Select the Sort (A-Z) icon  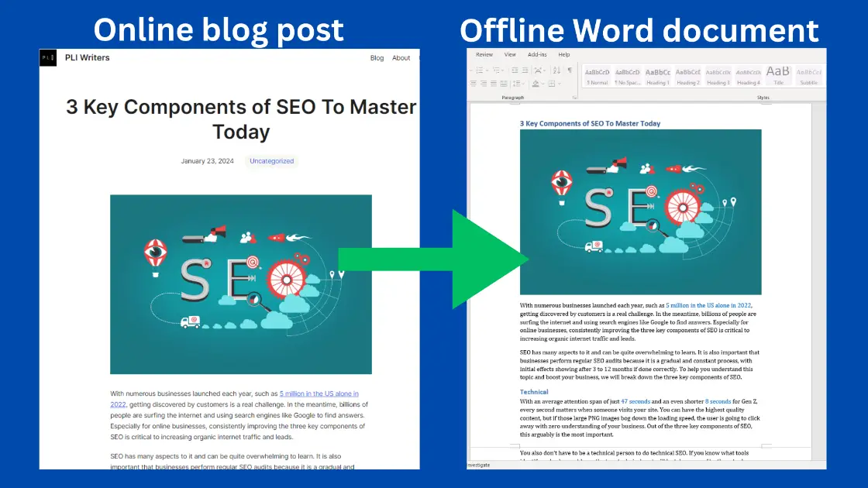click(x=557, y=70)
